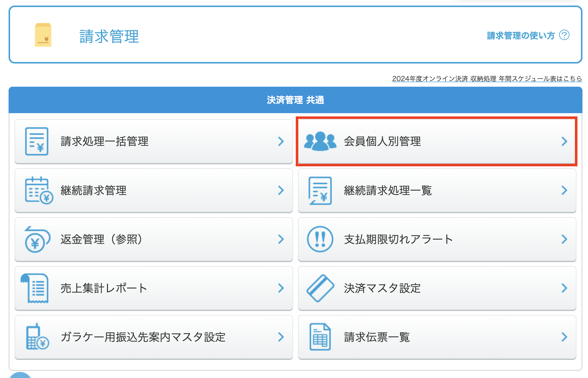
Task: Click chevron arrow on 継続請求管理
Action: [x=281, y=190]
